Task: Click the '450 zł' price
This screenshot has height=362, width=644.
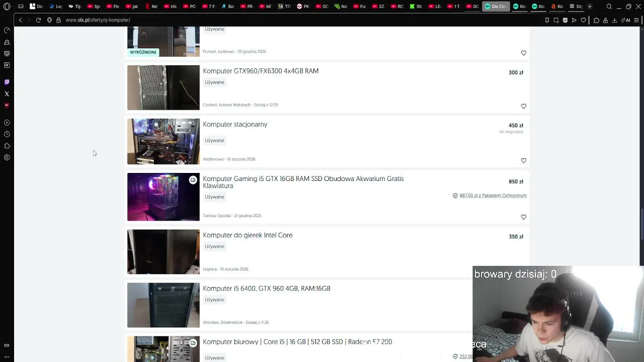Action: coord(516,126)
